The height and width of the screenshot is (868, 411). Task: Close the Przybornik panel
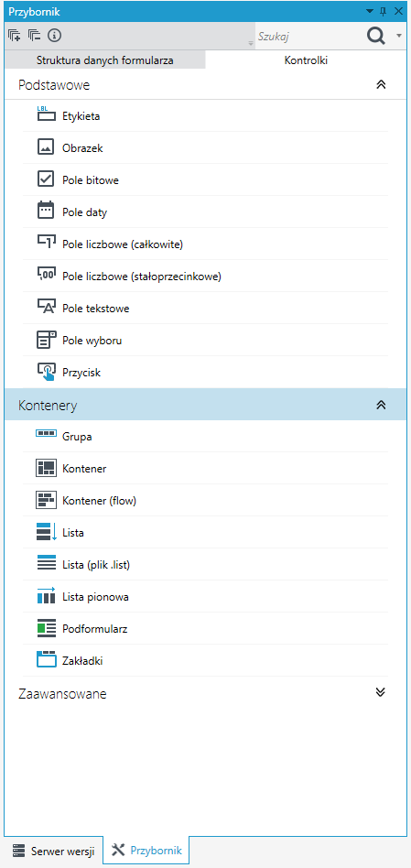[398, 12]
